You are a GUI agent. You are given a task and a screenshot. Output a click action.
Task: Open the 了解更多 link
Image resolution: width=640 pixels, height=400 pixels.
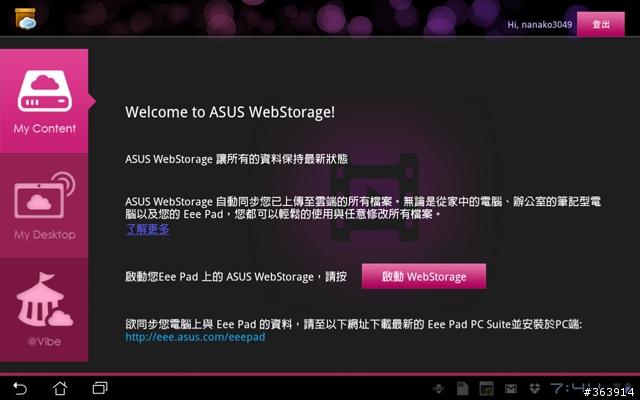(x=147, y=229)
